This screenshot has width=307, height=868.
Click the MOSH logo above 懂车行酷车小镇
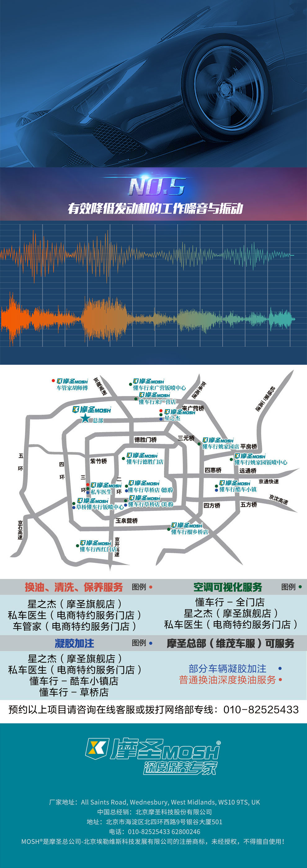(235, 483)
